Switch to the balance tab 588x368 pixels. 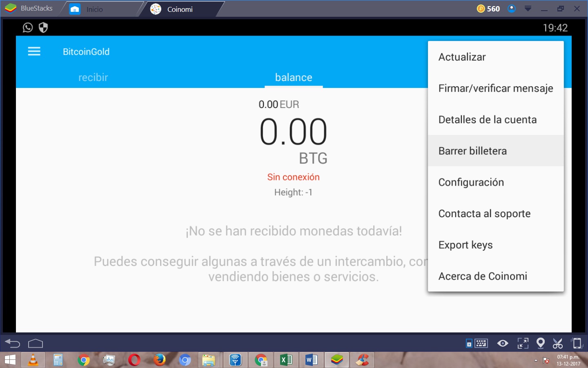(294, 77)
